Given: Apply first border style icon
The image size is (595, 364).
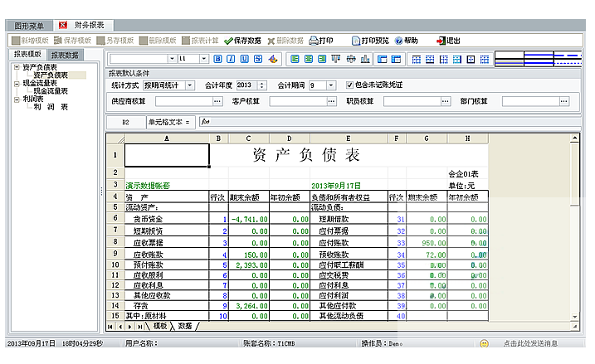Looking at the screenshot, I should [417, 59].
